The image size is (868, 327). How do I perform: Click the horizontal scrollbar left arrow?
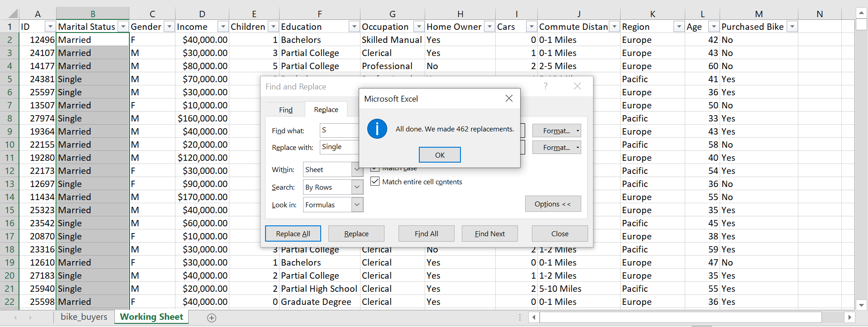[534, 317]
